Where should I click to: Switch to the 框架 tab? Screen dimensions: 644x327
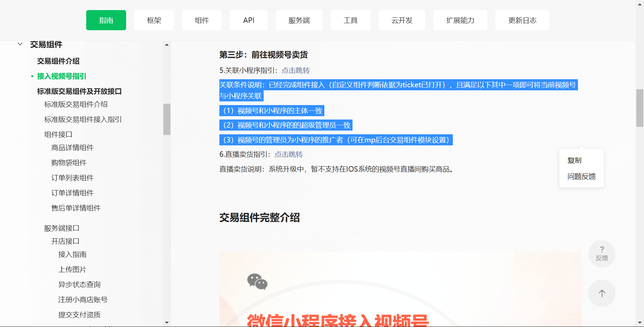tap(154, 20)
